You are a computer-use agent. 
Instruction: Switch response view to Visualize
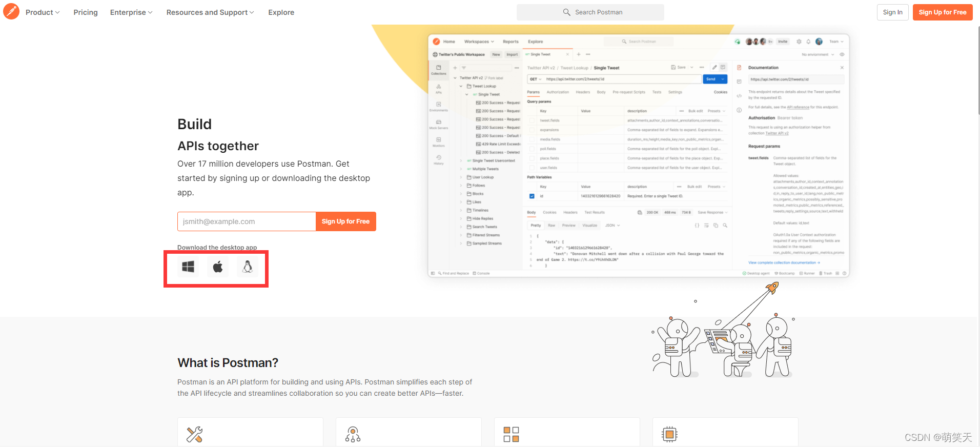pos(590,226)
